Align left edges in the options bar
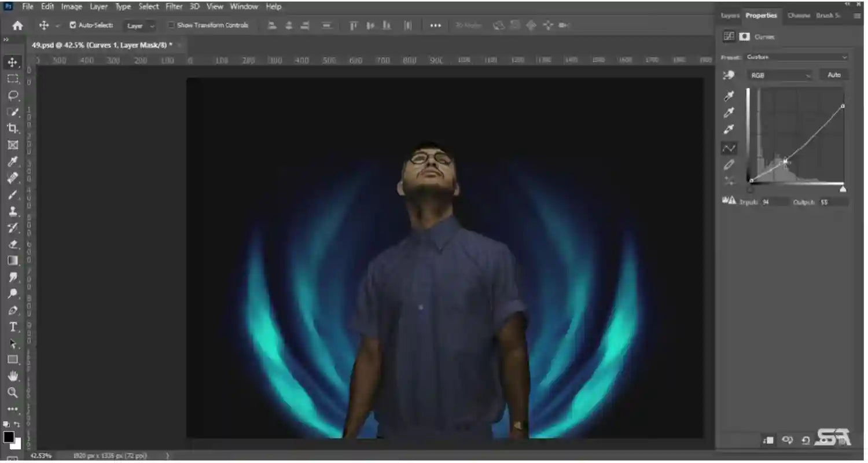This screenshot has height=463, width=868. tap(272, 25)
